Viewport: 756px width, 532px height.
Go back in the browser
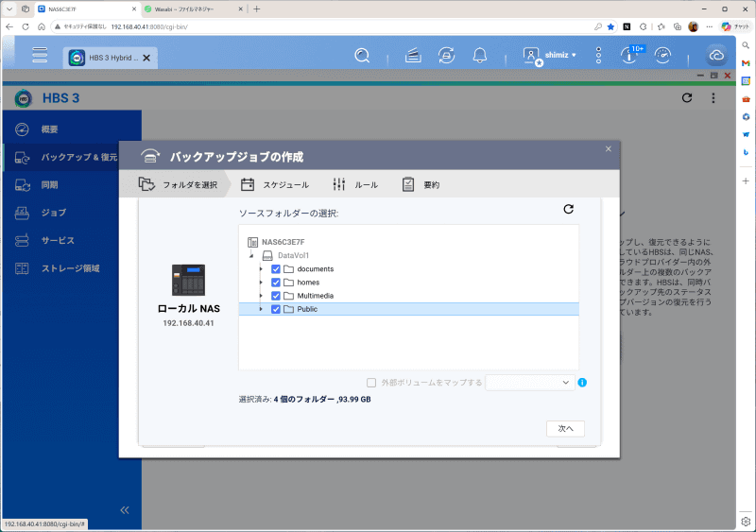tap(9, 27)
